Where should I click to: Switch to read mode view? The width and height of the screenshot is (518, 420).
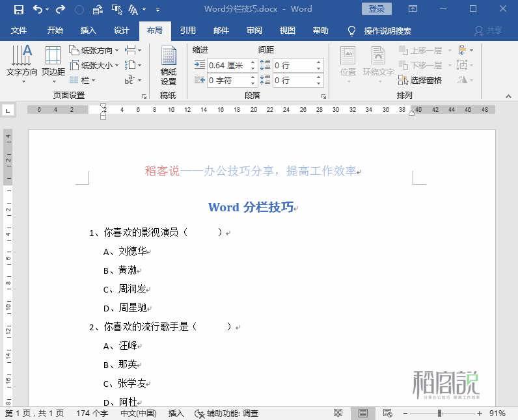click(x=338, y=413)
